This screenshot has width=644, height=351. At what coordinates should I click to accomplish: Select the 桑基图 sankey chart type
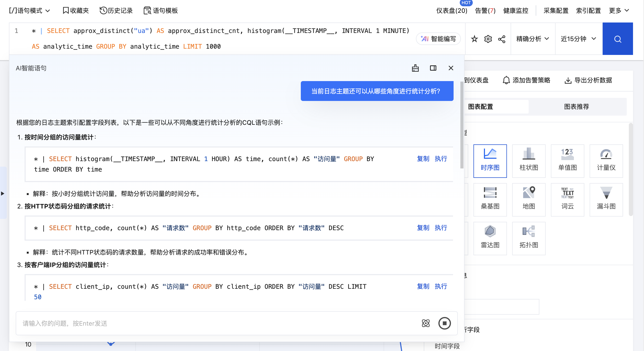pos(490,200)
